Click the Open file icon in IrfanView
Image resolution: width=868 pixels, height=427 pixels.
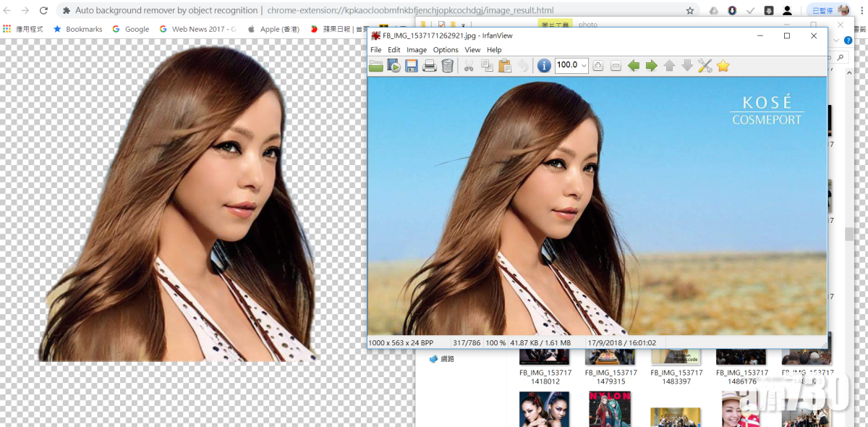pos(376,66)
